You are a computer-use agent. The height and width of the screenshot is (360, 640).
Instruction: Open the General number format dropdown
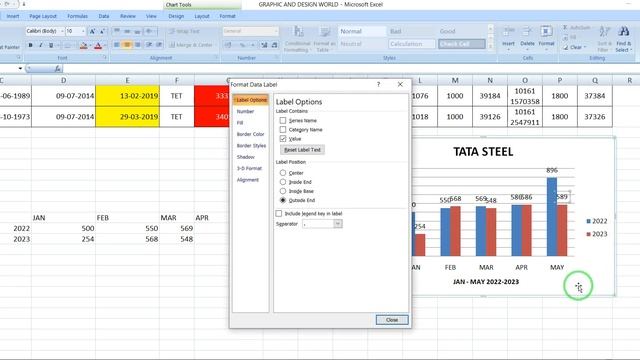[276, 31]
